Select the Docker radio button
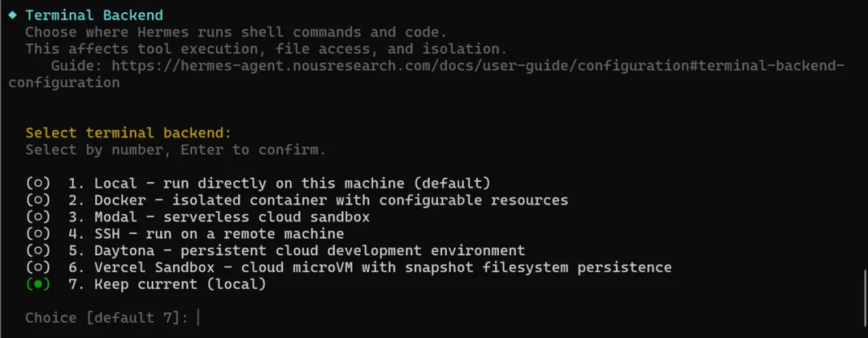 pos(39,200)
